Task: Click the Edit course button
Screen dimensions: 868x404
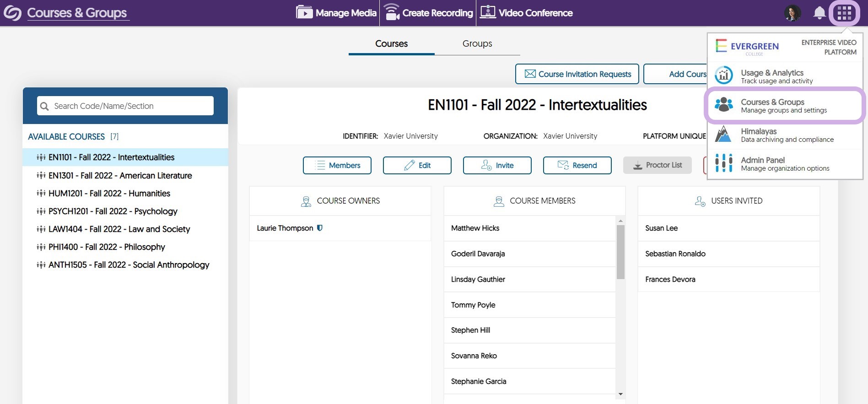Action: click(x=417, y=165)
